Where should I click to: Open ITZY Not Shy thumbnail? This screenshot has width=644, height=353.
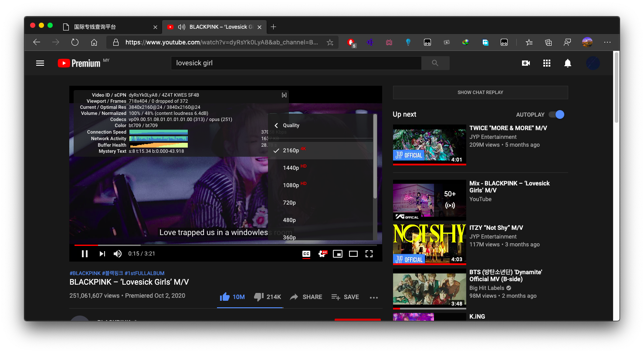[x=430, y=245]
